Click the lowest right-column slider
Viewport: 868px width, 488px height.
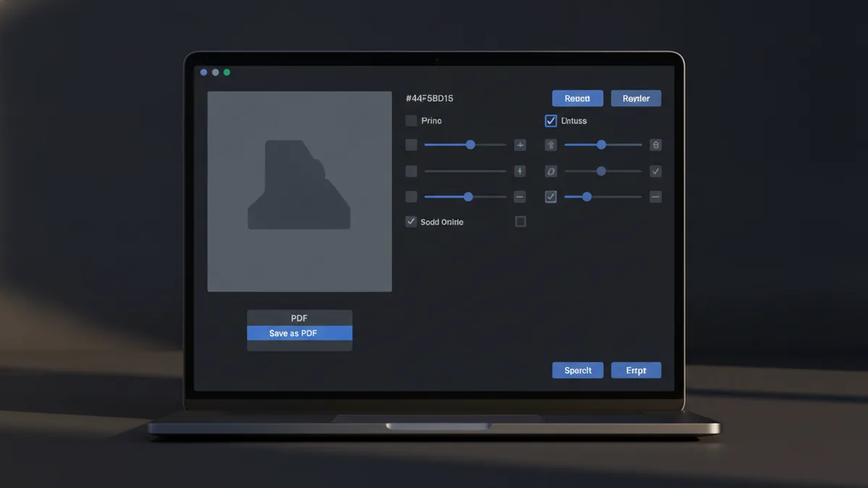pos(603,197)
